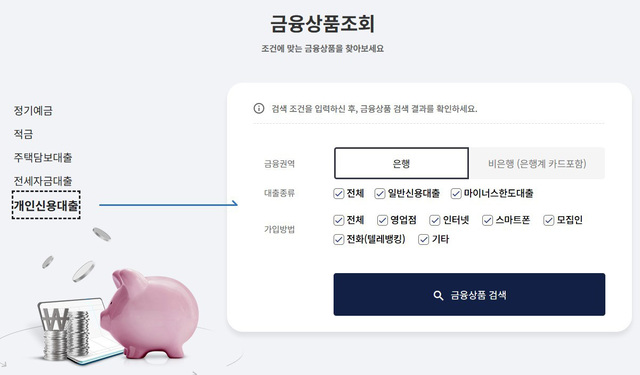Toggle the 일반신용대출 checkbox
Screen dimensions: 640x375
380,193
